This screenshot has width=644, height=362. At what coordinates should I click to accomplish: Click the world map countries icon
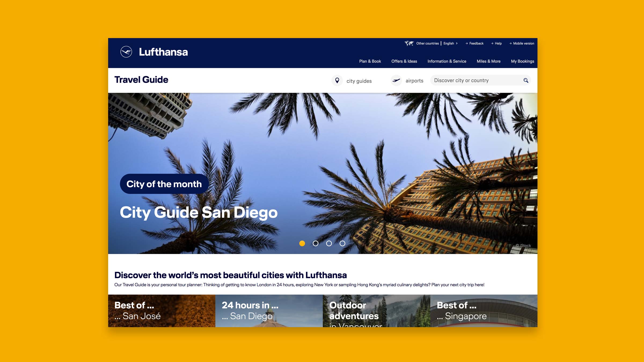point(409,43)
